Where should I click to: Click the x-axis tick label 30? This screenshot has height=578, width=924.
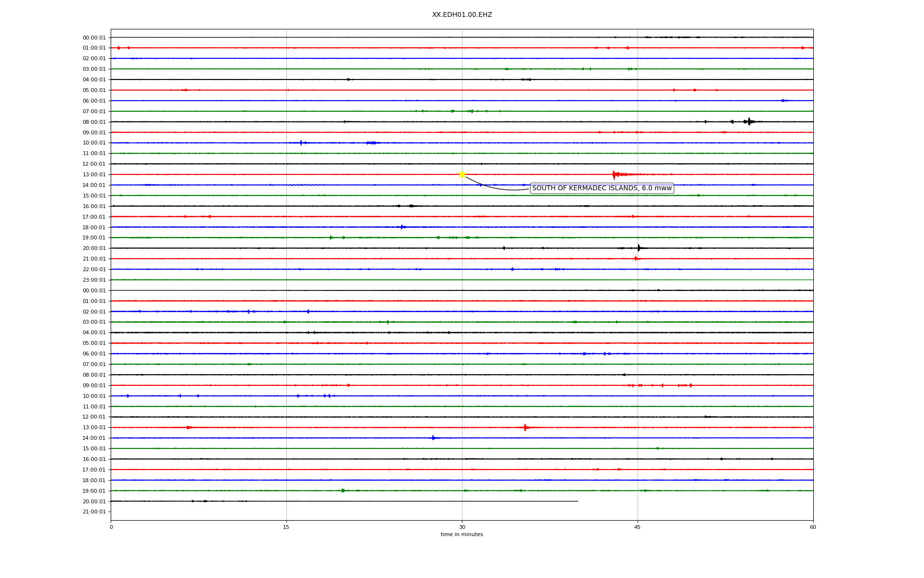click(x=462, y=527)
